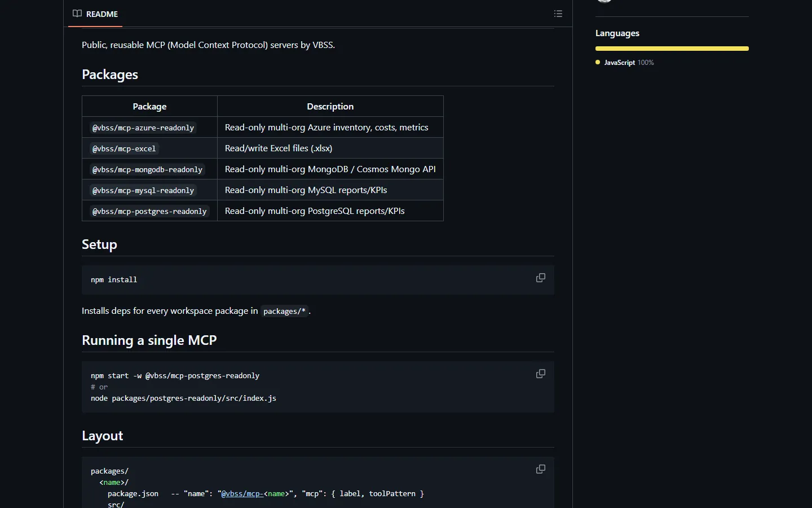Click the Description column header

(330, 106)
